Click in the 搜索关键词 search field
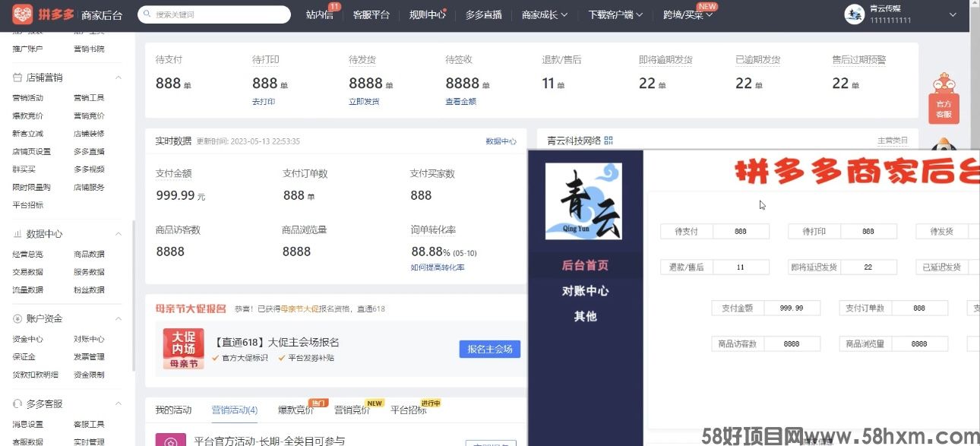The width and height of the screenshot is (980, 446). click(214, 14)
